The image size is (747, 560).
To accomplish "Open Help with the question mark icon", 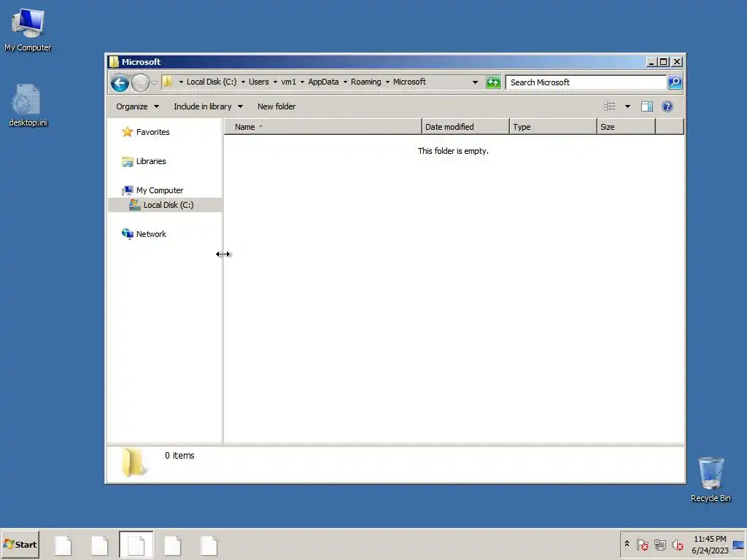I will click(x=667, y=106).
